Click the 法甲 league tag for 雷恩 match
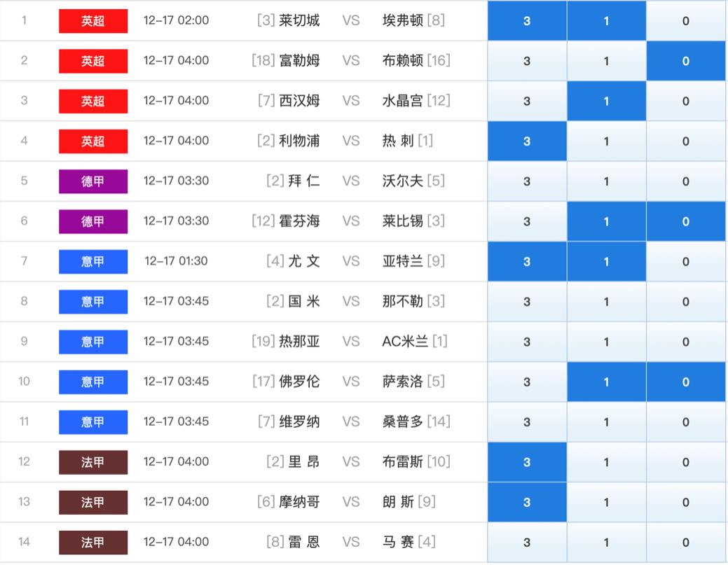728x565 pixels. click(93, 543)
